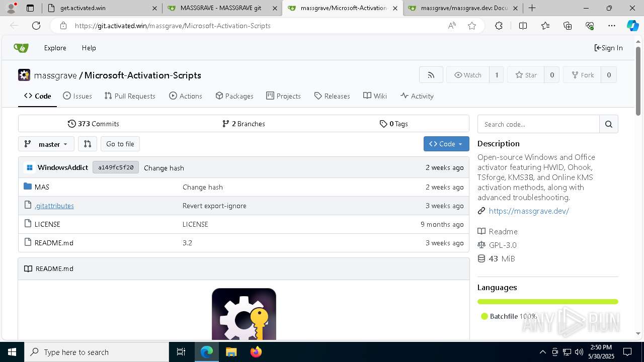Open the compare branches icon button

click(x=88, y=144)
